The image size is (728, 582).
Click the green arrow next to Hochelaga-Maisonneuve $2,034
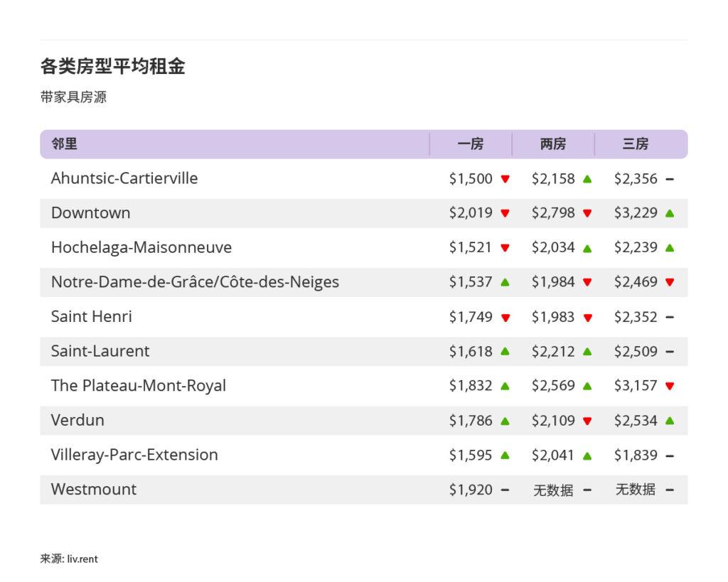[587, 248]
